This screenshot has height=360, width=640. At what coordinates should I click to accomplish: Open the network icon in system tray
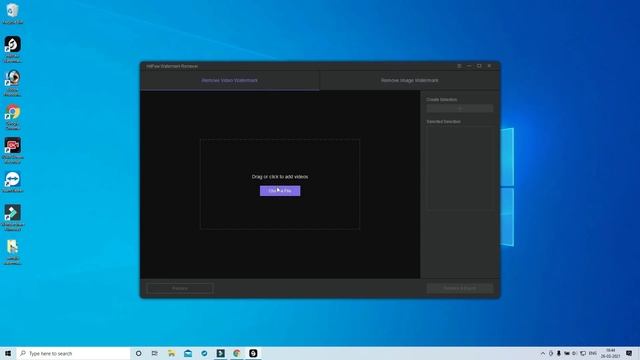(583, 353)
